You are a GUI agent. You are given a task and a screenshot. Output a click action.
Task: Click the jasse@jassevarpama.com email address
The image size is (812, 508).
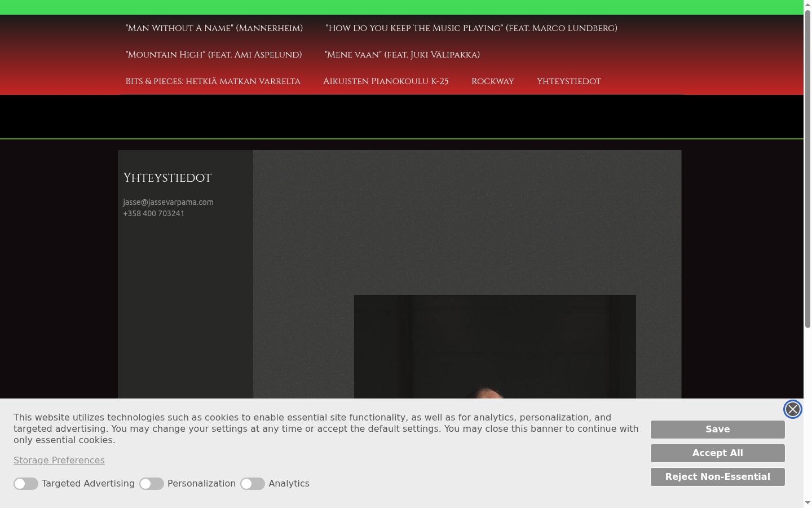click(x=168, y=202)
